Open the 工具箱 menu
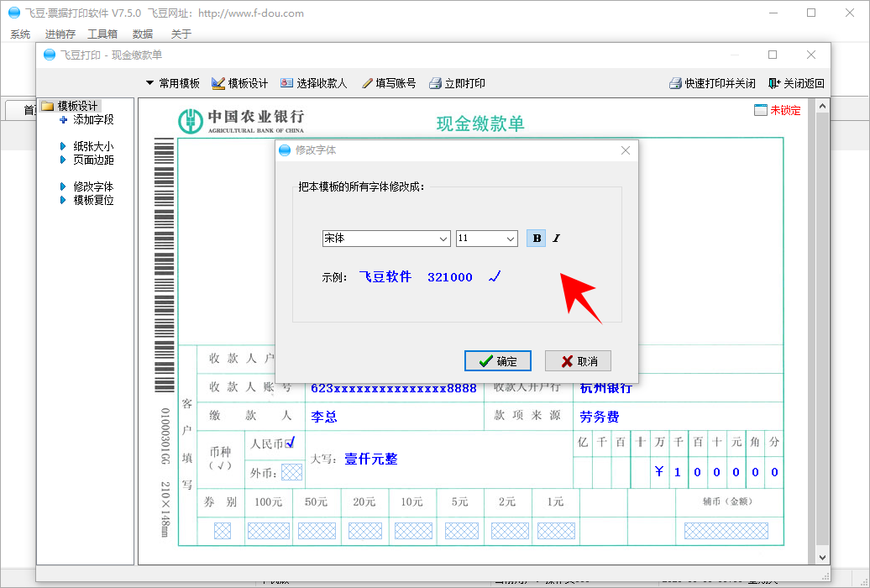Viewport: 870px width, 588px height. click(x=102, y=34)
